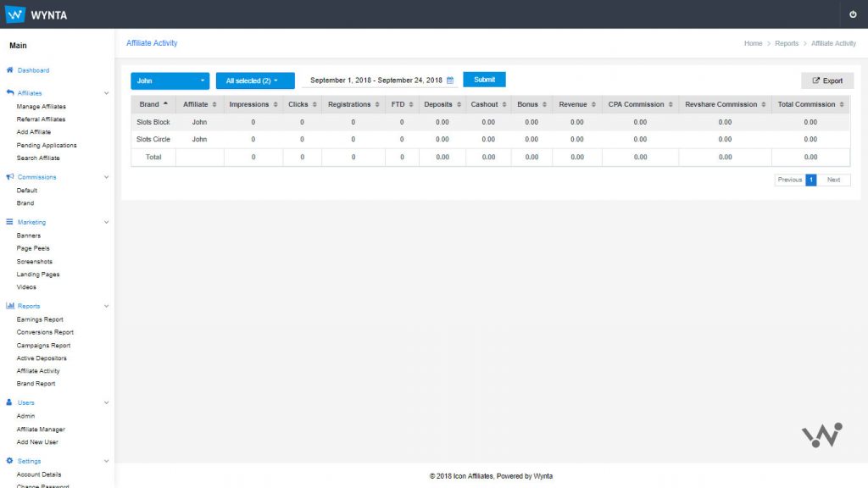
Task: Click Reports breadcrumb link
Action: [x=786, y=43]
